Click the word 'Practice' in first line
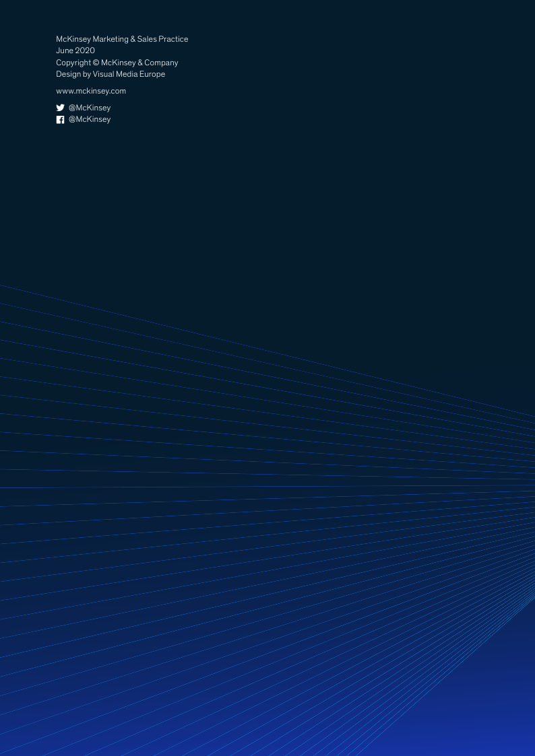The height and width of the screenshot is (756, 535). tap(173, 39)
